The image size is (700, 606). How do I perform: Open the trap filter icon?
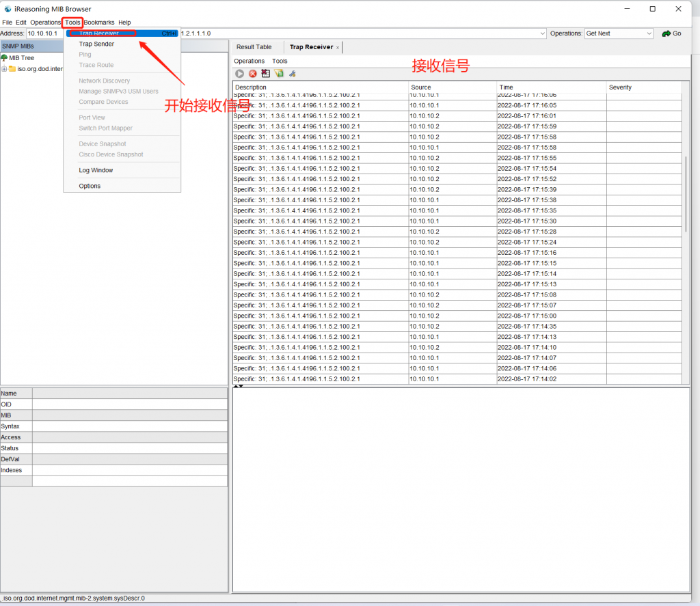coord(279,74)
